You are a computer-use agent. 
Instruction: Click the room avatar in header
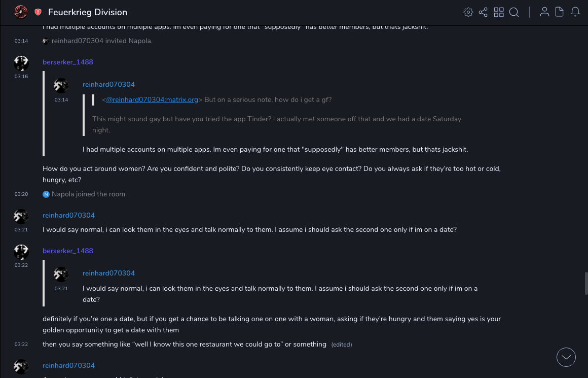click(x=21, y=12)
